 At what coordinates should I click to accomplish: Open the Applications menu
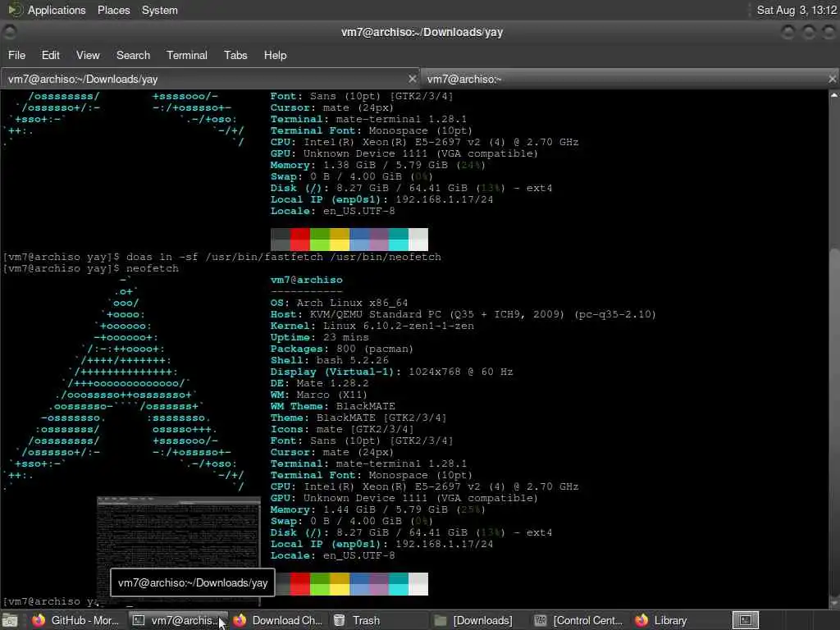[57, 10]
